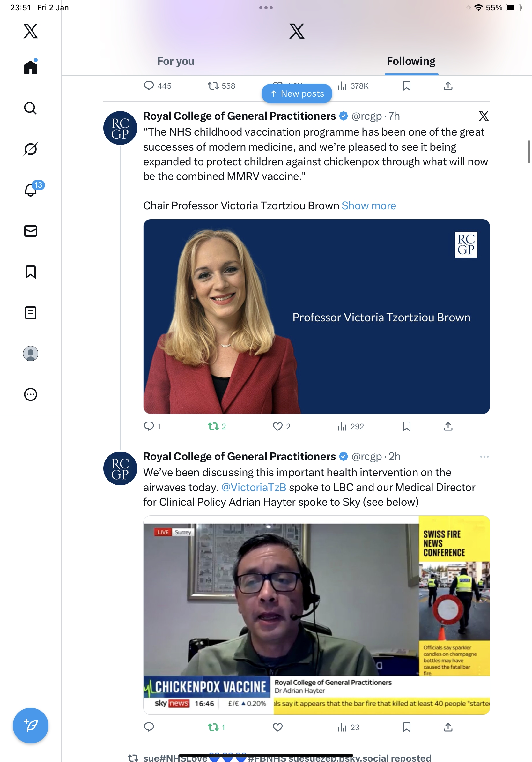Bookmark the Sky News chickenpox vaccine post
The image size is (532, 762).
406,727
